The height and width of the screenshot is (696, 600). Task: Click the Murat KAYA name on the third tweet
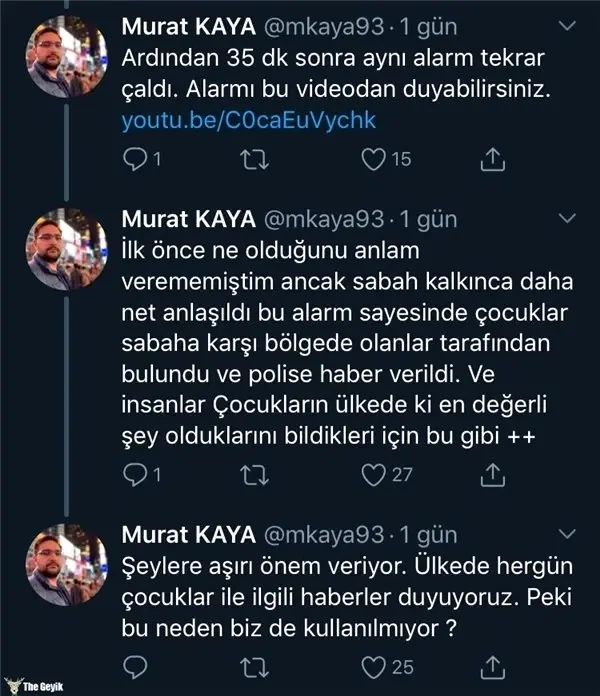pyautogui.click(x=187, y=533)
